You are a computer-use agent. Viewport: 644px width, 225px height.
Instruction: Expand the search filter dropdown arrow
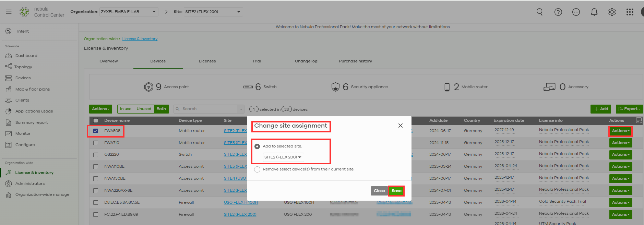click(x=241, y=109)
